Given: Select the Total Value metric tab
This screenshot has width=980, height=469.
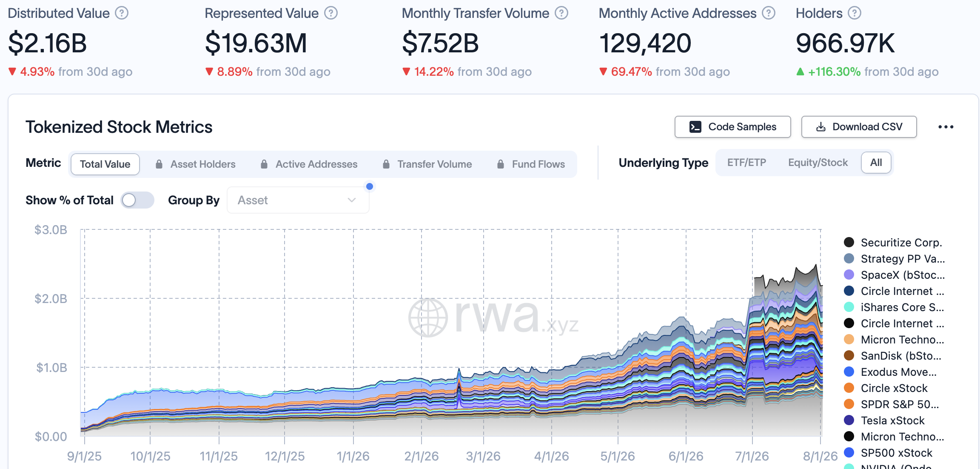Looking at the screenshot, I should click(105, 164).
